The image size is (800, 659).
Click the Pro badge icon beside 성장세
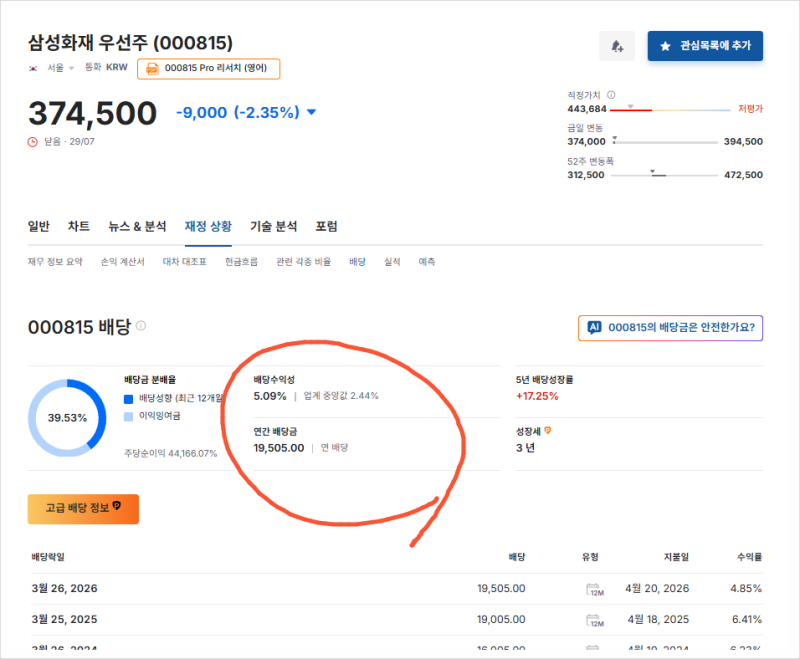(x=548, y=430)
